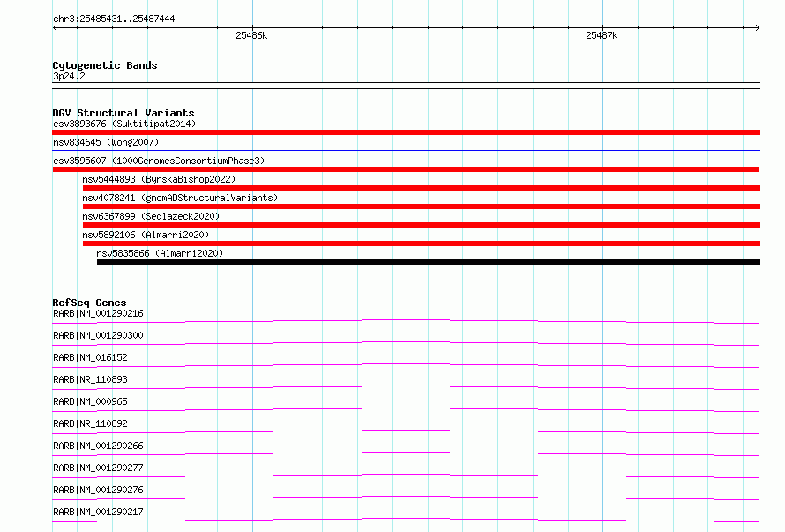
Task: Open variant nsv5444893 (ByrskaBishop2022) label
Action: pyautogui.click(x=159, y=179)
